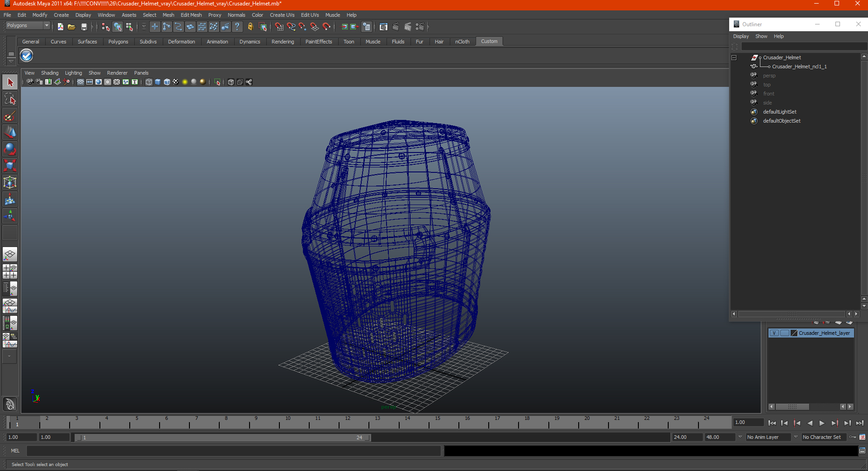The width and height of the screenshot is (868, 471).
Task: Switch to single perspective view layout
Action: (x=10, y=254)
